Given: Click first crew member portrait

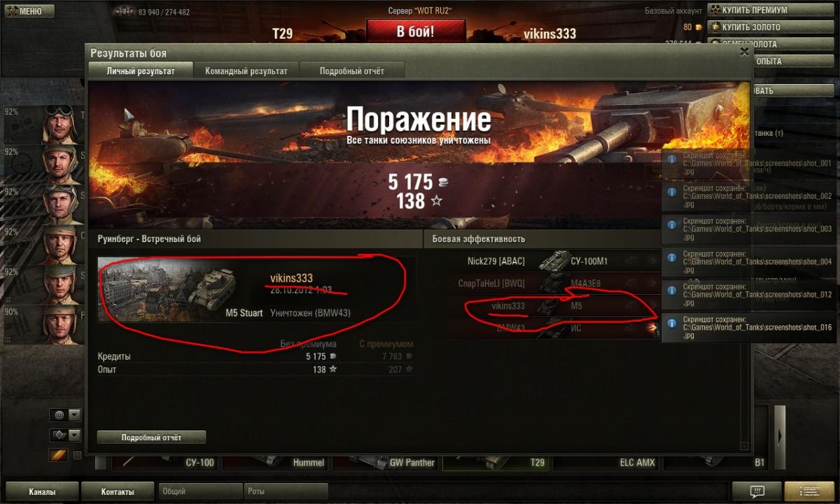Looking at the screenshot, I should point(61,124).
